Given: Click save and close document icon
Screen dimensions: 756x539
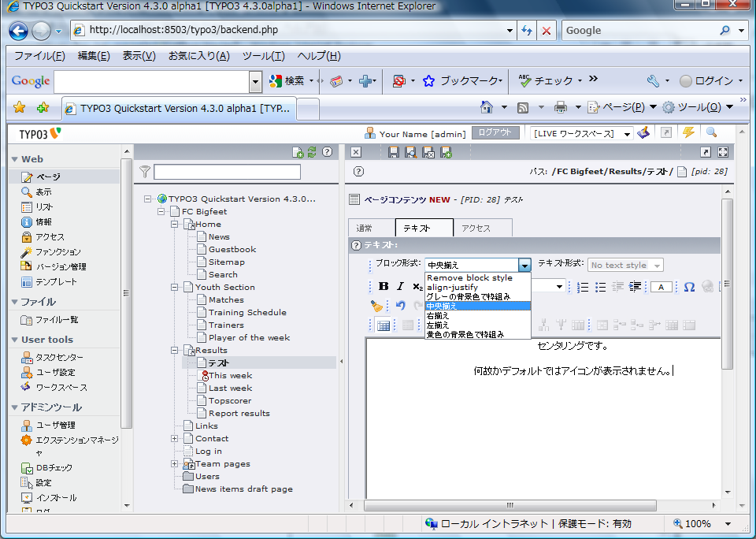Looking at the screenshot, I should [428, 153].
